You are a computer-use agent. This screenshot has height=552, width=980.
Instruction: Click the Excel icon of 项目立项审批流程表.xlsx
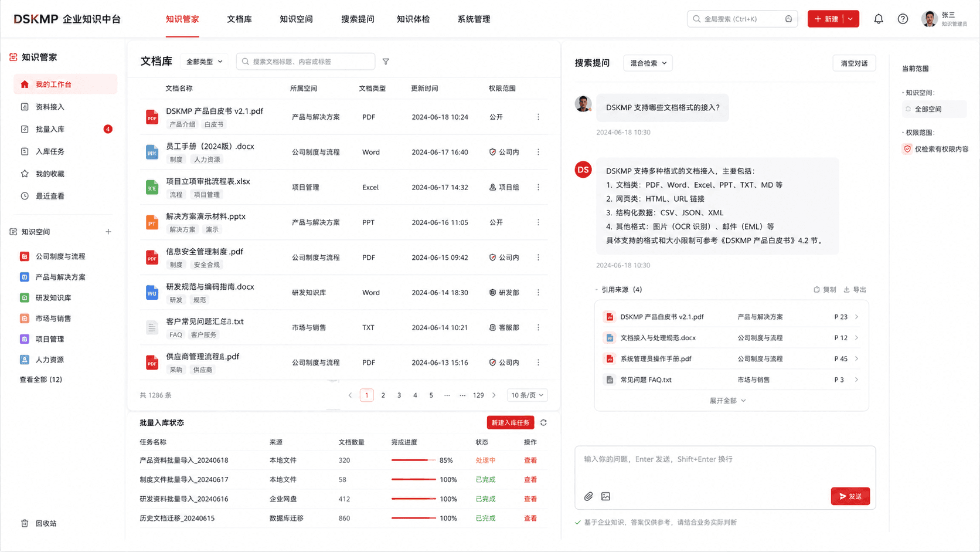pos(152,187)
